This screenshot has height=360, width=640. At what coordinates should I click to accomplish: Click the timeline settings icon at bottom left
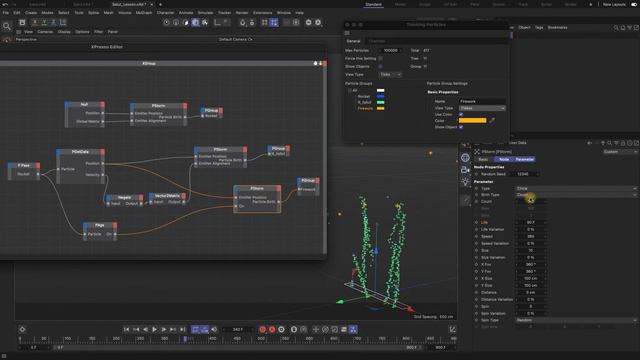tap(22, 329)
